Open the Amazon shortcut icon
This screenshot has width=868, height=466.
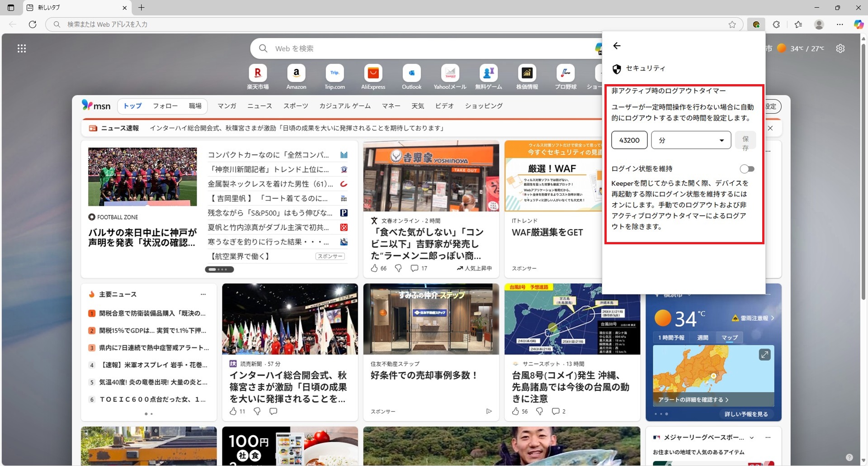296,73
